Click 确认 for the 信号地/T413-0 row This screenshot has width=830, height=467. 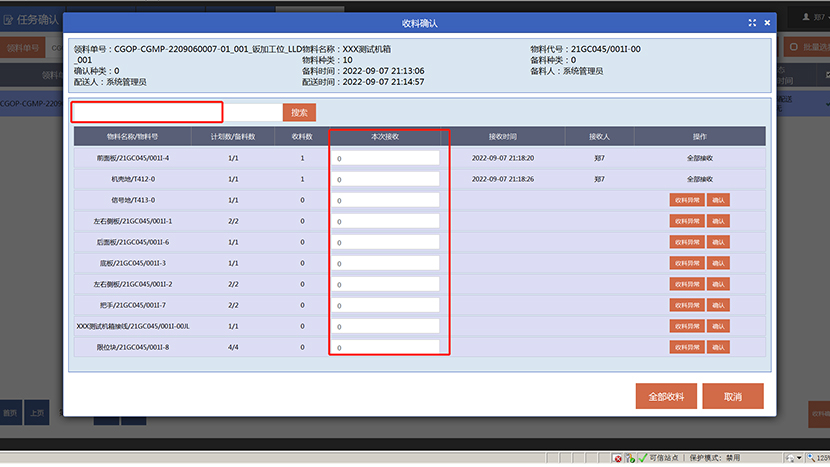coord(718,200)
